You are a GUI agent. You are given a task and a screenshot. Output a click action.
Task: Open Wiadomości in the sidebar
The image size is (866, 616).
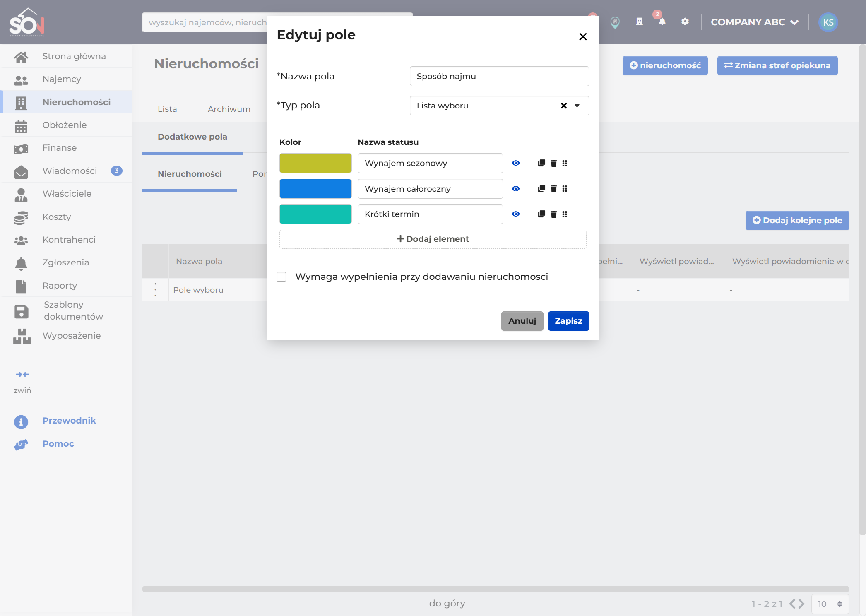(x=67, y=171)
